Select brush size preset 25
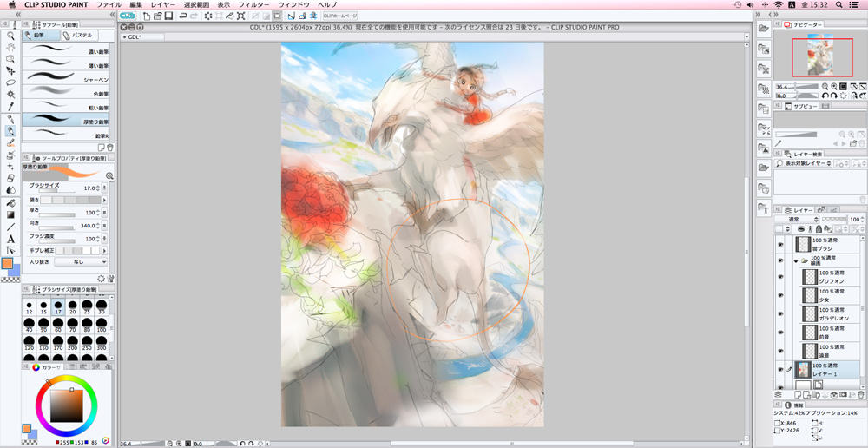868x448 pixels. [87, 307]
